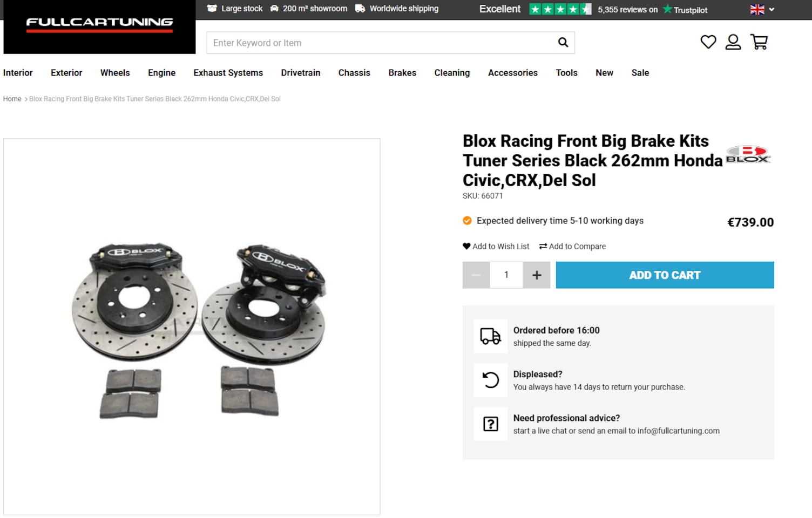
Task: Open the user account icon
Action: coord(733,42)
